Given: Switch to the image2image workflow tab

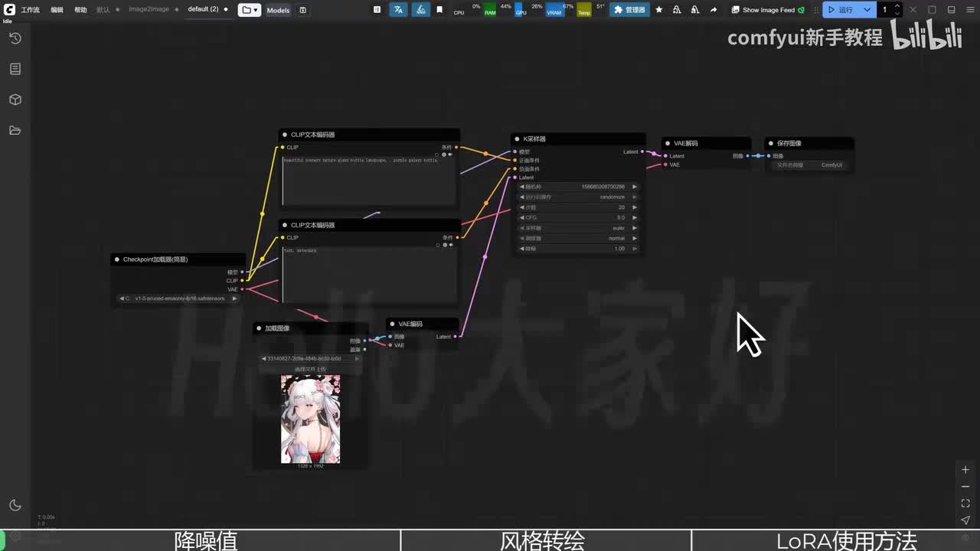Looking at the screenshot, I should pyautogui.click(x=149, y=9).
